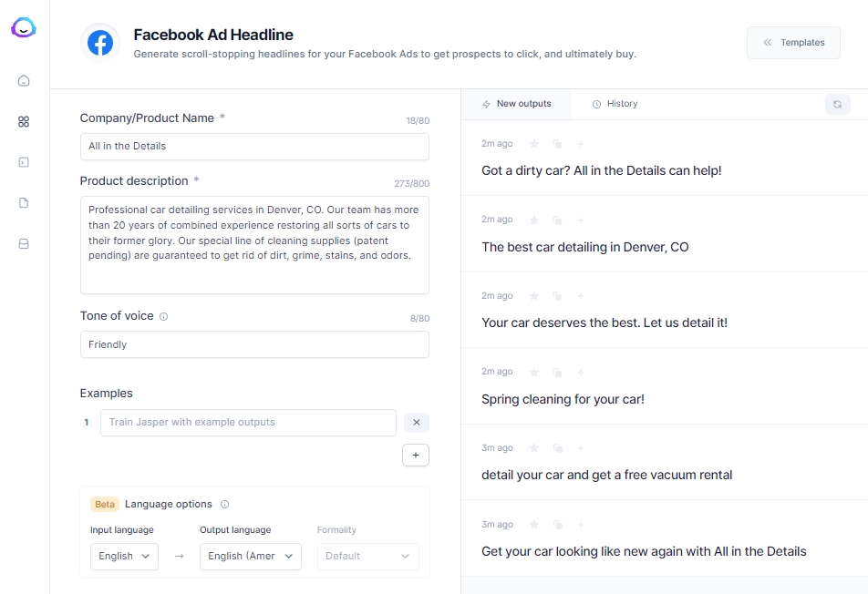Click Language options info icon

click(x=224, y=504)
